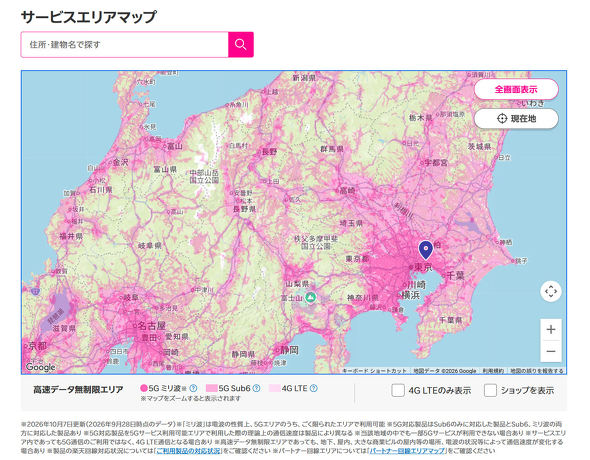Open the 利用規約 terms link
590x460 pixels.
(x=493, y=371)
